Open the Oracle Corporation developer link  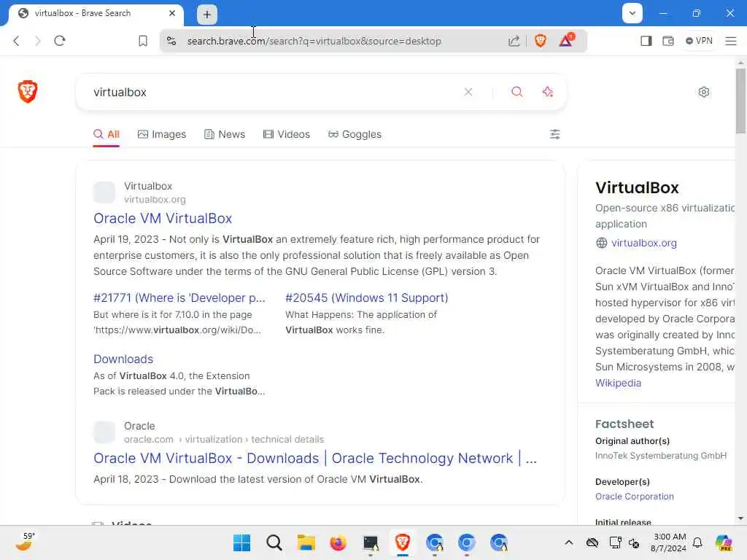click(634, 496)
